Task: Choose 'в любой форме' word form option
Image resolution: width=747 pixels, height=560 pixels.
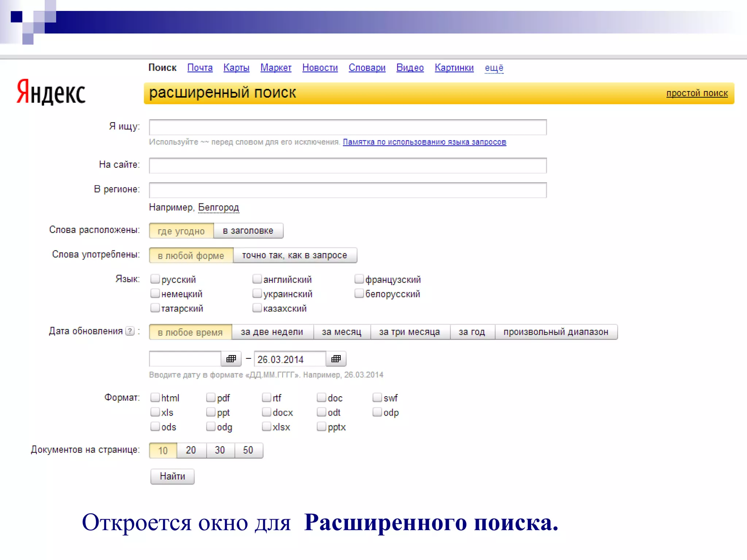Action: click(191, 255)
